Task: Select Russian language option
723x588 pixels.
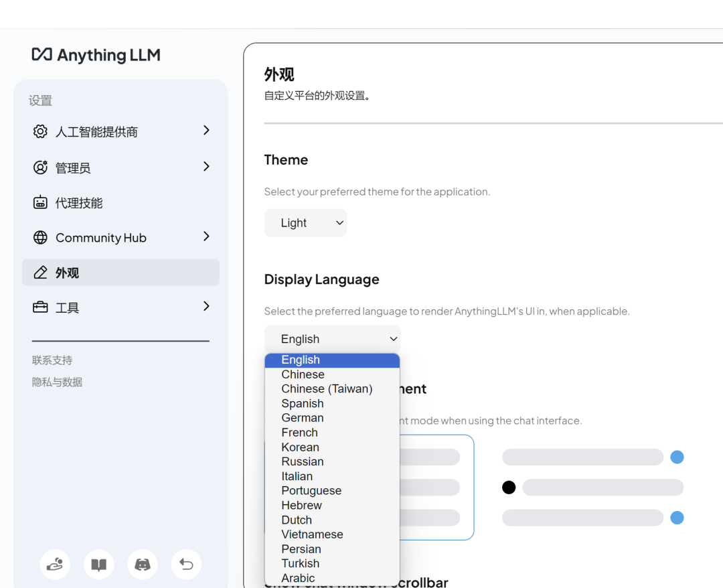Action: tap(332, 461)
